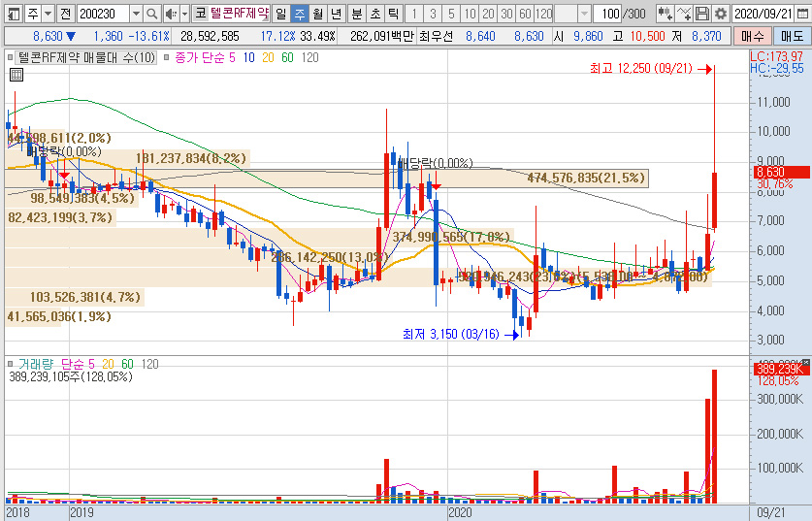Click the stock name 텔콘RF제약 in the toolbar
Image resolution: width=812 pixels, height=521 pixels.
click(x=239, y=14)
